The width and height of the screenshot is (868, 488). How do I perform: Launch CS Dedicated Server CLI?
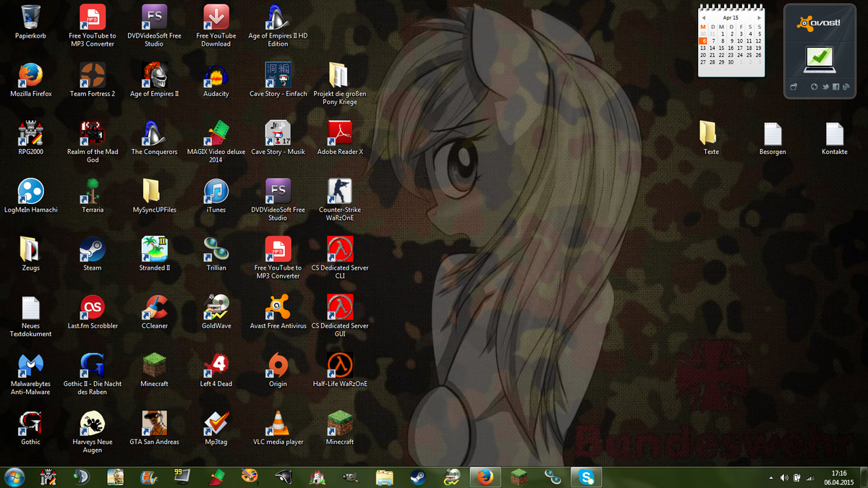(340, 258)
